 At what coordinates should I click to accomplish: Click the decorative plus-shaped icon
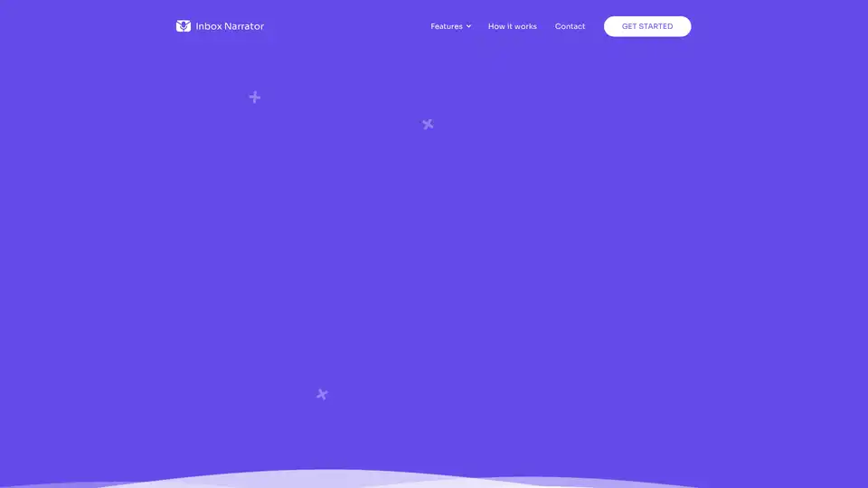point(255,97)
